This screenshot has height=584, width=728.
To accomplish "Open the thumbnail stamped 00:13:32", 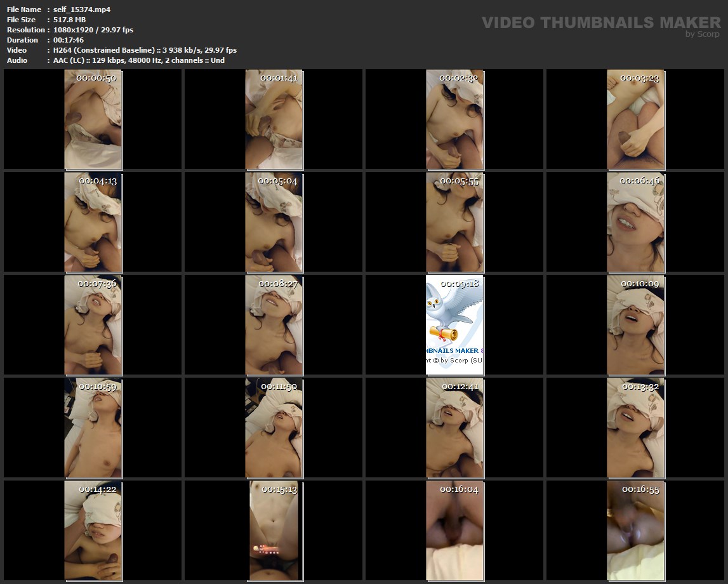I will 635,428.
